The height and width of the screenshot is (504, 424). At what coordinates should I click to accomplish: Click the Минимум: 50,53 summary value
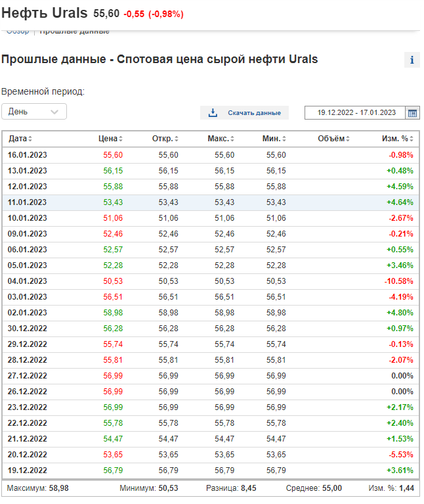tap(148, 488)
